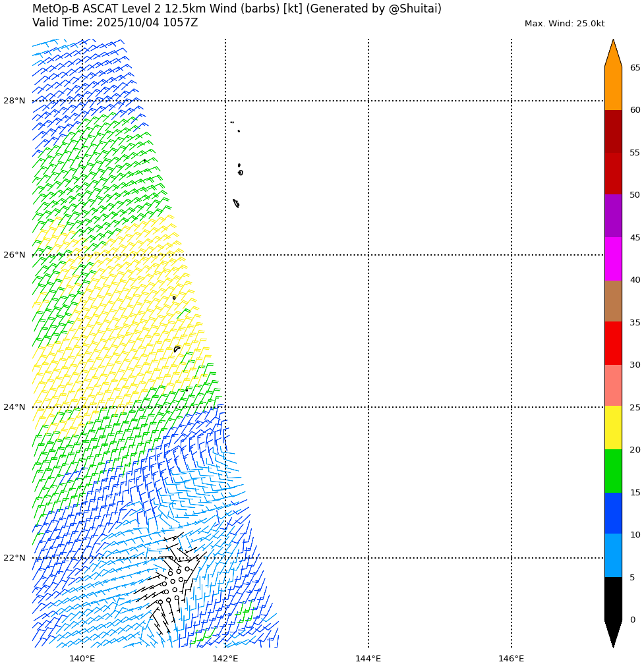644x666 pixels.
Task: Click the green 15-20 kt colorbar segment
Action: 613,470
